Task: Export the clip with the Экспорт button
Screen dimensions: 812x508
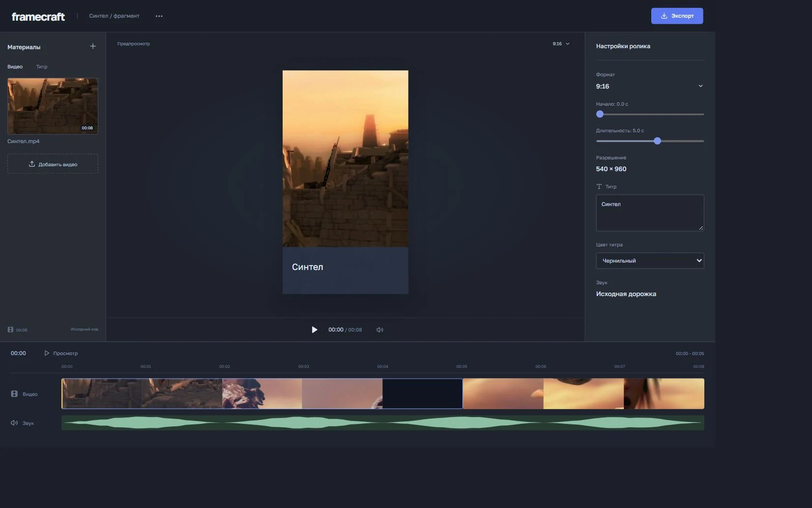Action: click(x=677, y=16)
